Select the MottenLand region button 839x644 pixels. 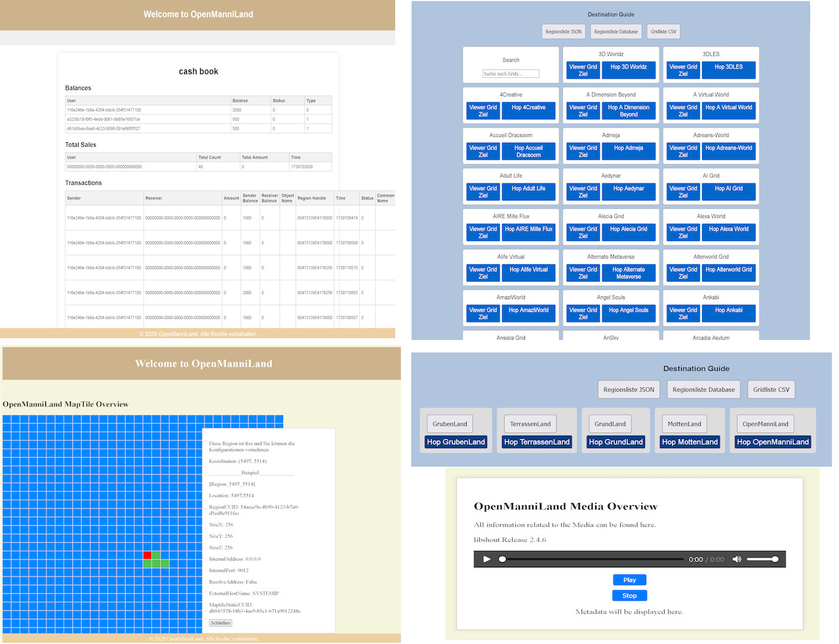[x=684, y=424]
